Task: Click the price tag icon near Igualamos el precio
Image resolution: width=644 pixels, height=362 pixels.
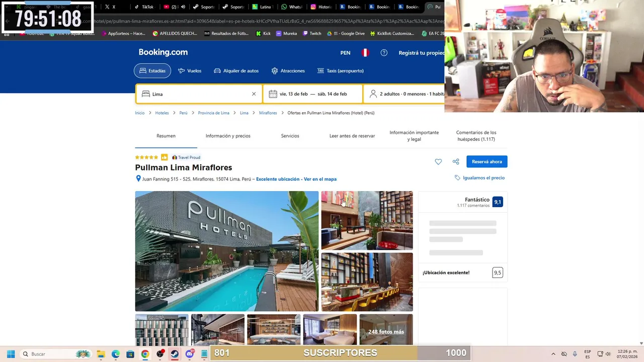Action: pyautogui.click(x=457, y=177)
